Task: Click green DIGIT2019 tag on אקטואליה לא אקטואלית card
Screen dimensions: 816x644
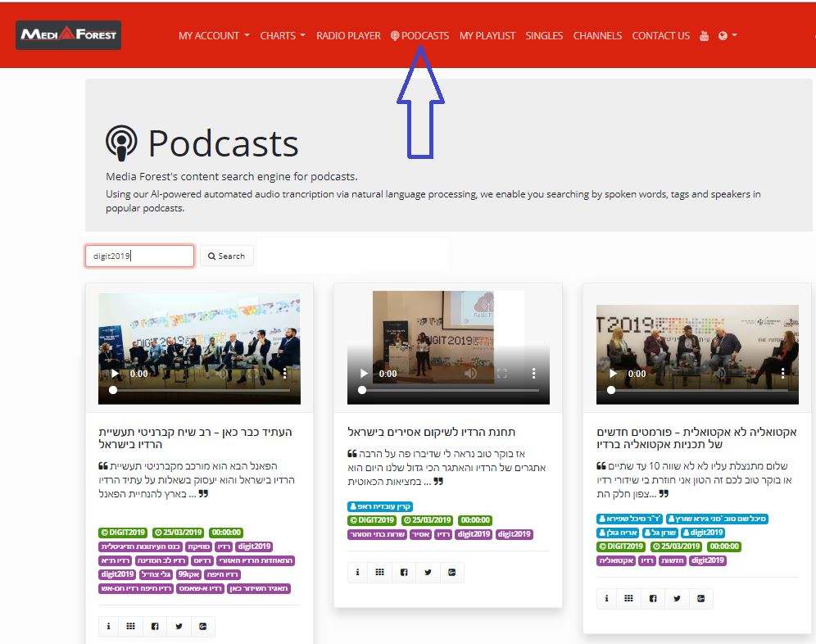Action: pos(621,546)
